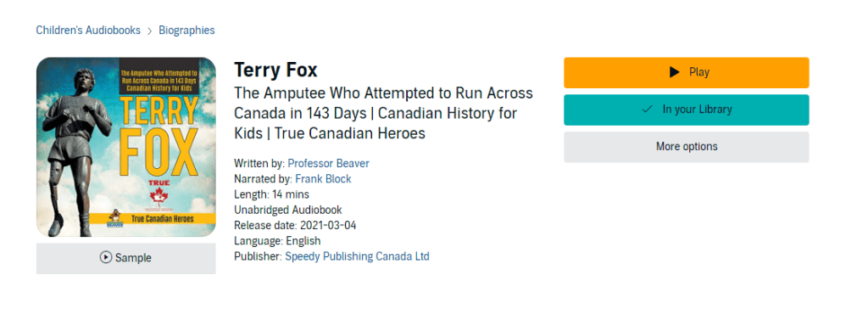
Task: Open the Children's Audiobooks breadcrumb
Action: click(88, 31)
